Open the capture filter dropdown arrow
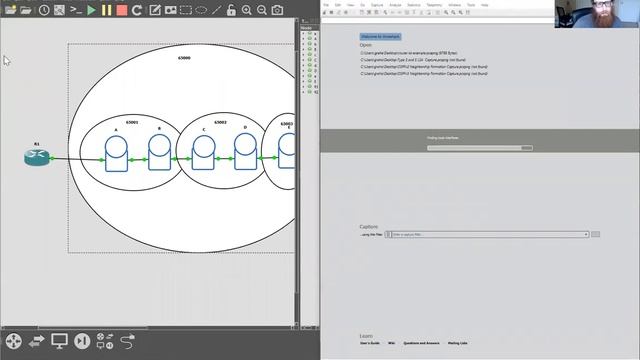The height and width of the screenshot is (360, 640). (586, 234)
